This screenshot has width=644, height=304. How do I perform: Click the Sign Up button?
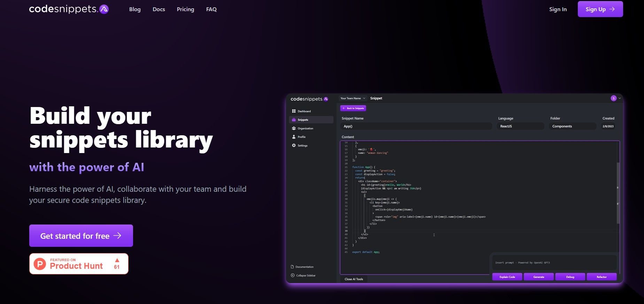(600, 9)
